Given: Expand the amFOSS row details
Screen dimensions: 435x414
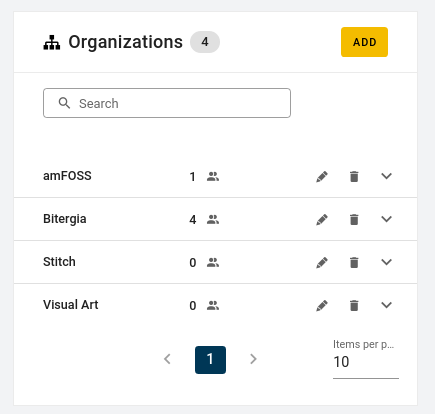Looking at the screenshot, I should 386,176.
